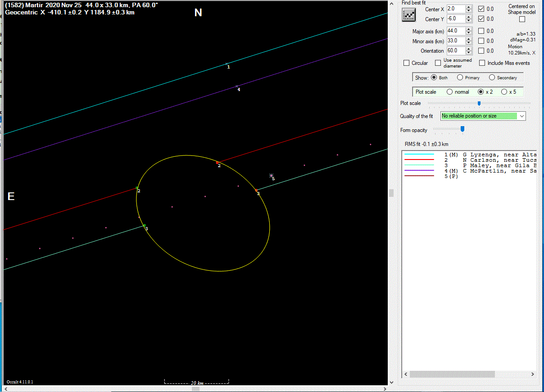Click the plot's horizontal scrollbar thumb
544x392 pixels.
pos(195,389)
